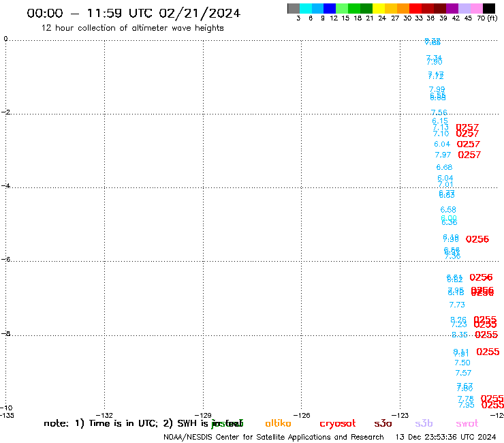Click the '-6' latitude axis label

[5, 259]
